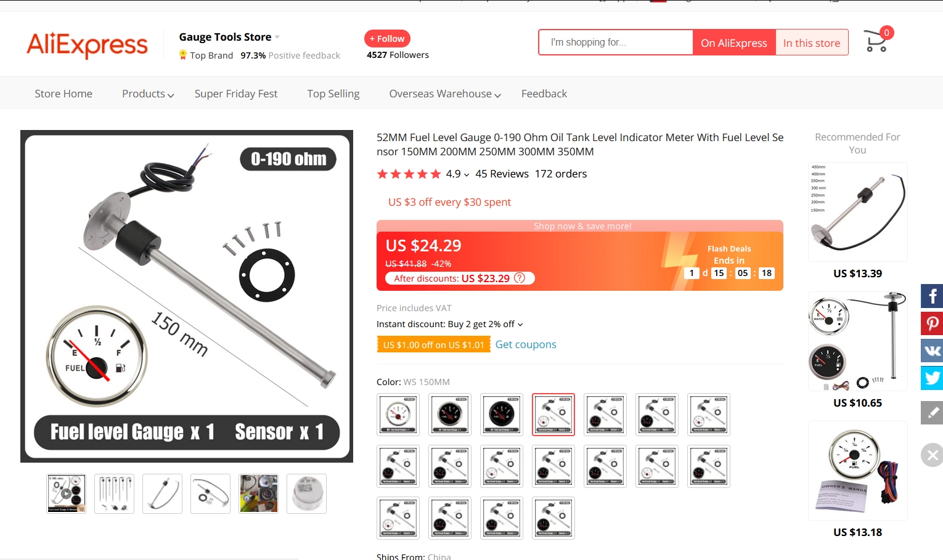Click the discount info question mark icon

point(520,278)
